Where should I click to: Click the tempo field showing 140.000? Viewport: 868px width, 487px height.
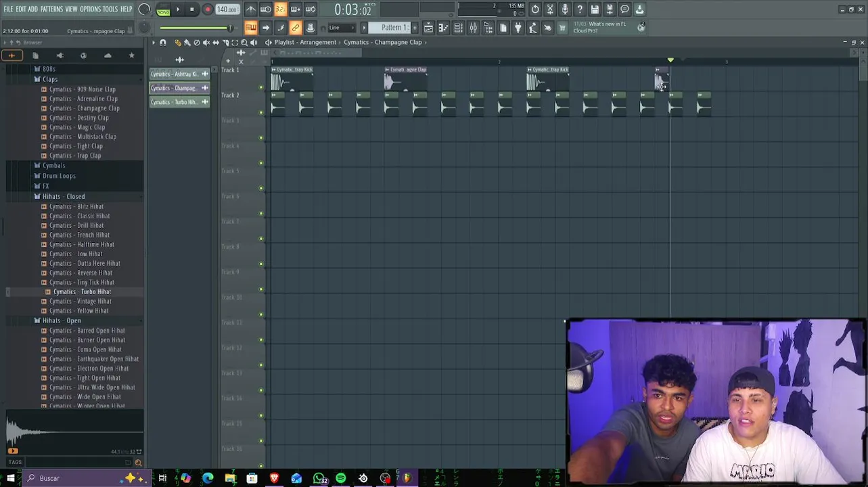[x=227, y=9]
